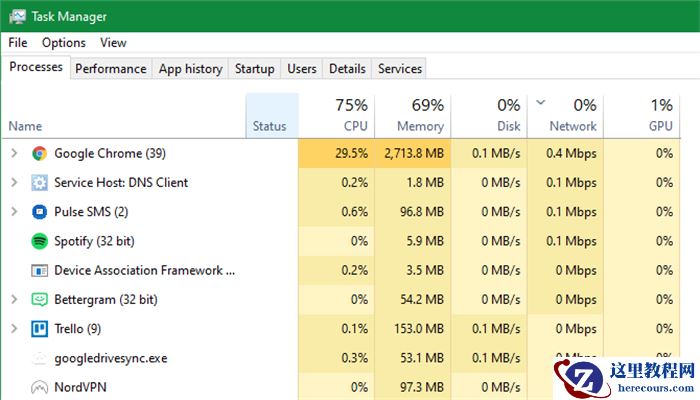Click the Device Association Framework icon

(x=39, y=271)
